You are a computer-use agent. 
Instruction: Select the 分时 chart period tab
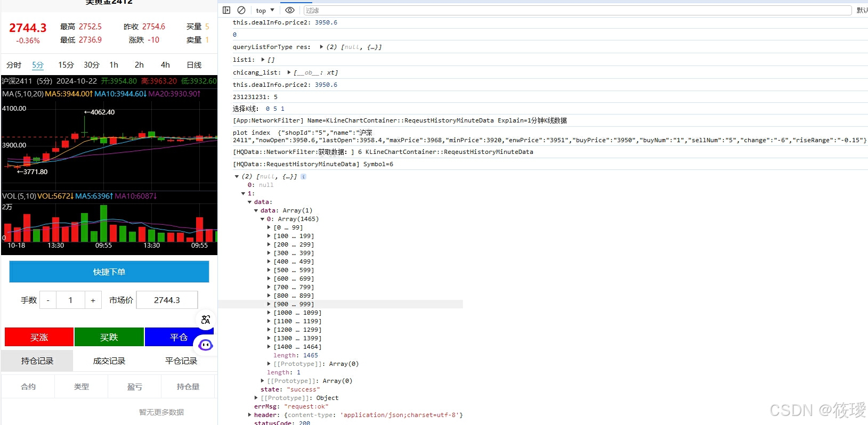point(14,65)
